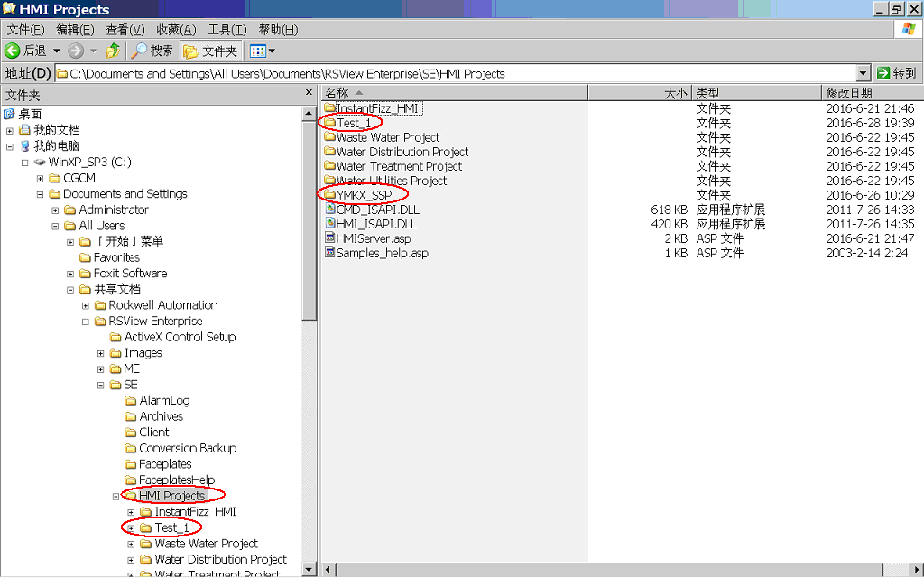Select 桌面 in folder tree
This screenshot has height=578, width=924.
[23, 114]
